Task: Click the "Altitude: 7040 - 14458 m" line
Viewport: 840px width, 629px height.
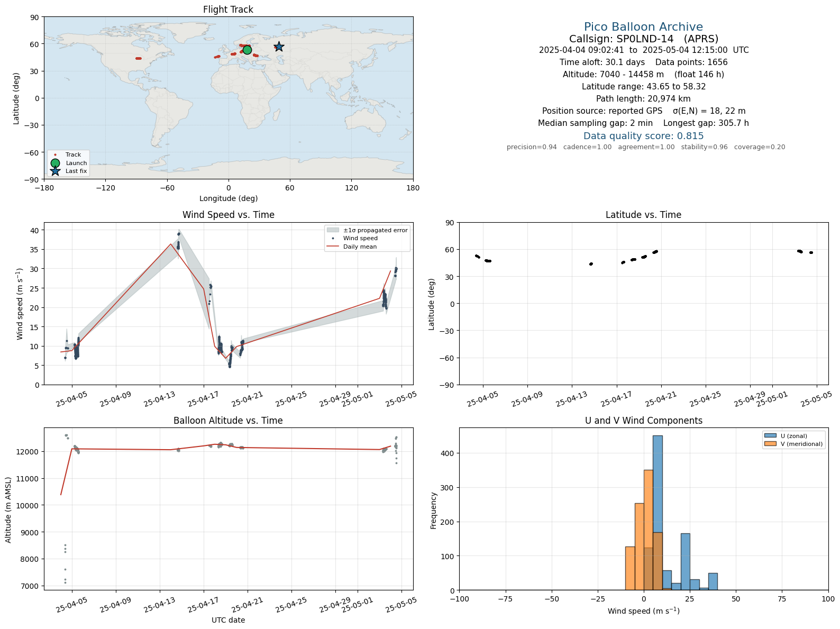Action: [x=643, y=75]
